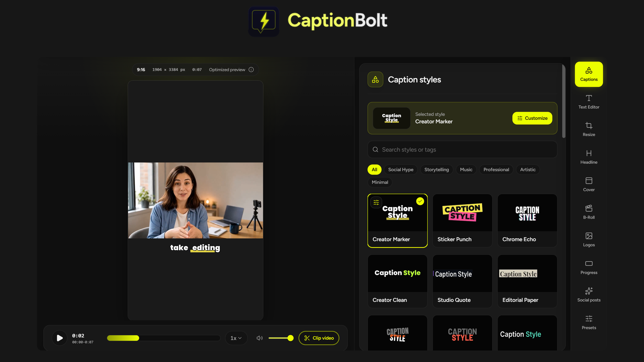This screenshot has height=362, width=644.
Task: Select the Chrome Echo style card
Action: [x=527, y=221]
